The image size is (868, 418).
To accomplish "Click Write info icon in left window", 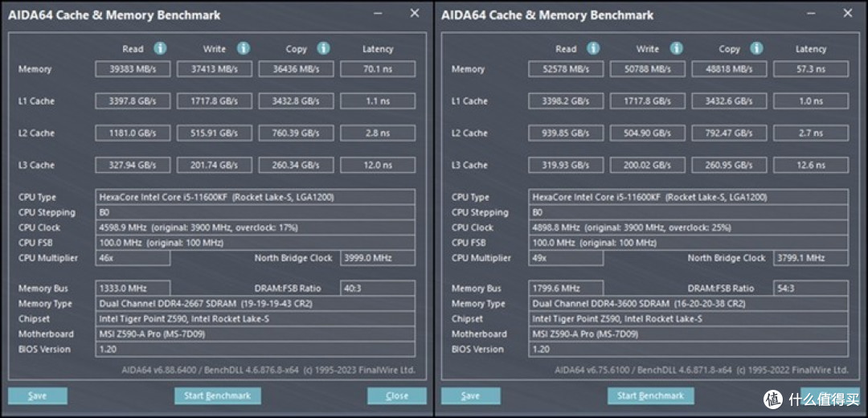I will tap(243, 49).
